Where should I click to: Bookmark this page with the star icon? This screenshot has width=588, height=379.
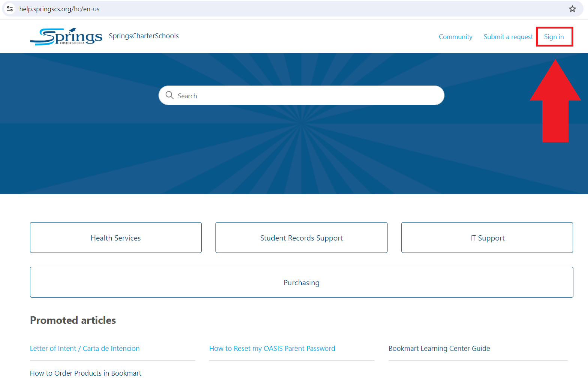[572, 9]
